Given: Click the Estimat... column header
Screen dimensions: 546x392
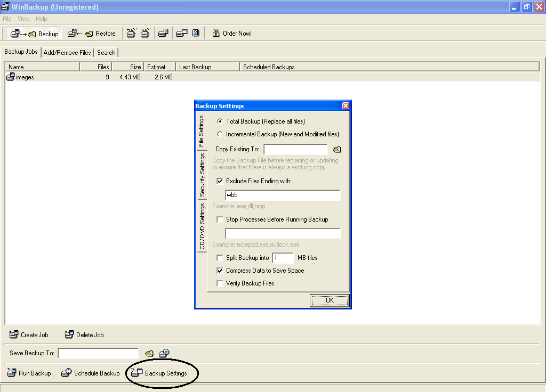Looking at the screenshot, I should (159, 67).
